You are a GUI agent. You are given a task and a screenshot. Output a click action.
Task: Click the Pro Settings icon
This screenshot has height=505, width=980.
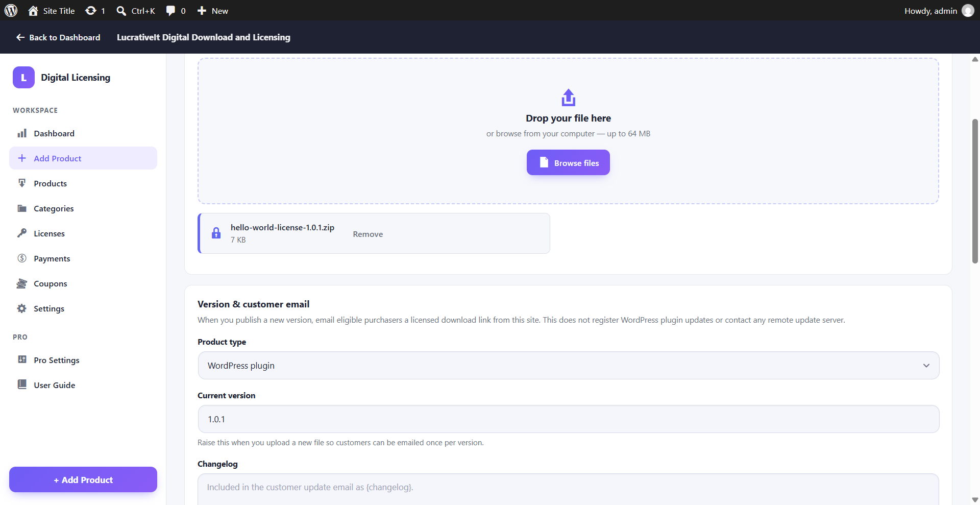[x=22, y=360]
